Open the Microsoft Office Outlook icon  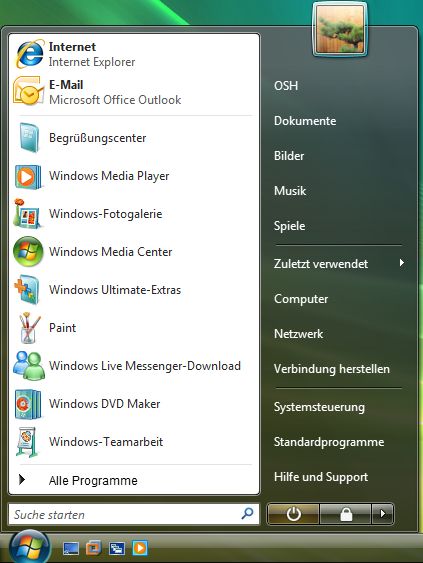pyautogui.click(x=28, y=91)
